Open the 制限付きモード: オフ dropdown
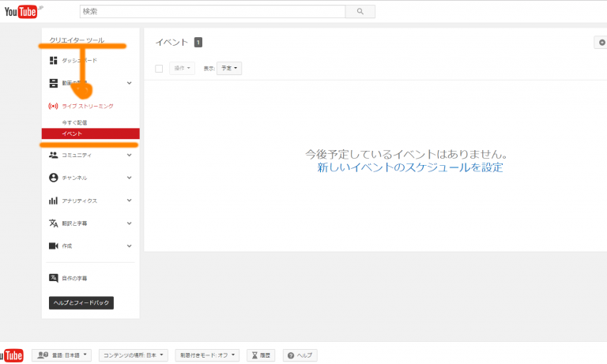607x364 pixels. [x=207, y=355]
